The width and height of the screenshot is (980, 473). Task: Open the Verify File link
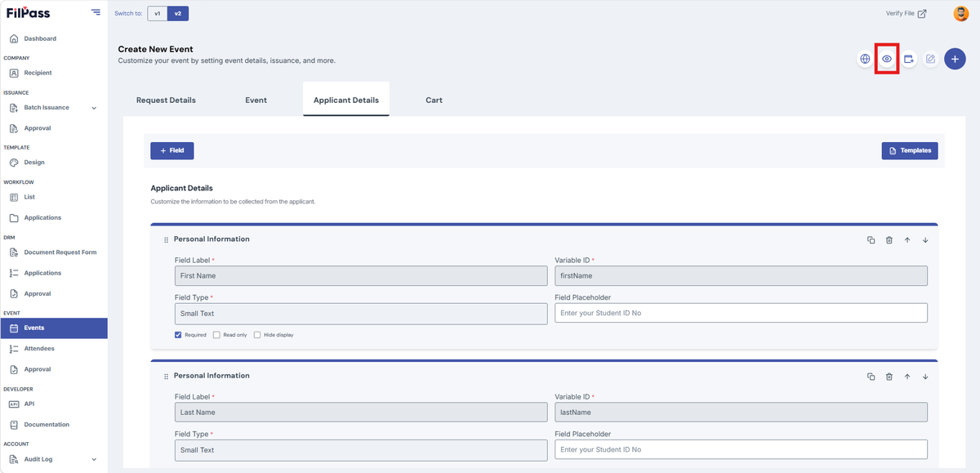[906, 13]
